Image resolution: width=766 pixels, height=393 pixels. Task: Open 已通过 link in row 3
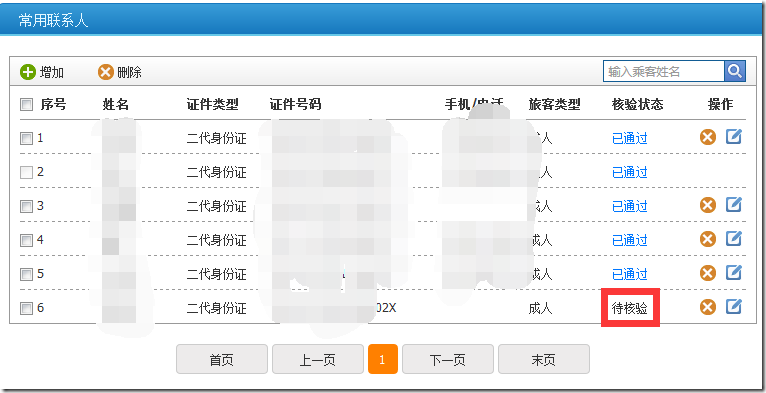tap(630, 206)
